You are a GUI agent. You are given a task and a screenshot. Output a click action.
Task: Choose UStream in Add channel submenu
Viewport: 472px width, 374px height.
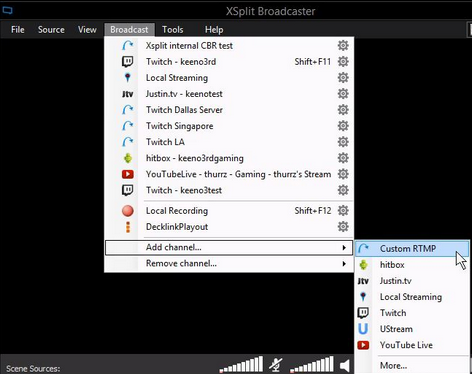pos(412,329)
